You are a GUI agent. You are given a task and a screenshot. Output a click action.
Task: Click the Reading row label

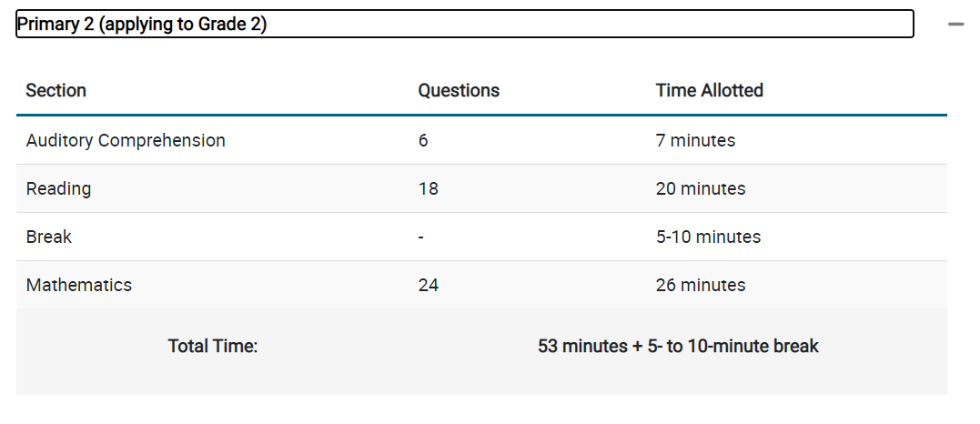click(x=58, y=189)
